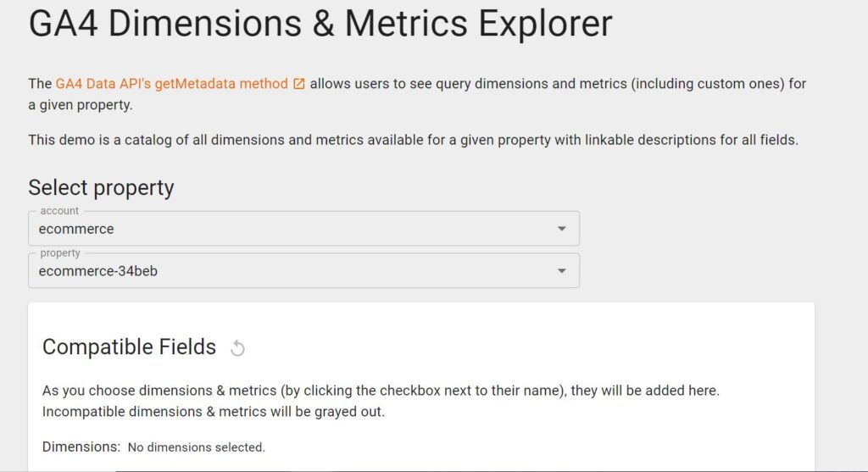Open the account dropdown showing ecommerce
Screen dimensions: 868x472
pyautogui.click(x=304, y=229)
